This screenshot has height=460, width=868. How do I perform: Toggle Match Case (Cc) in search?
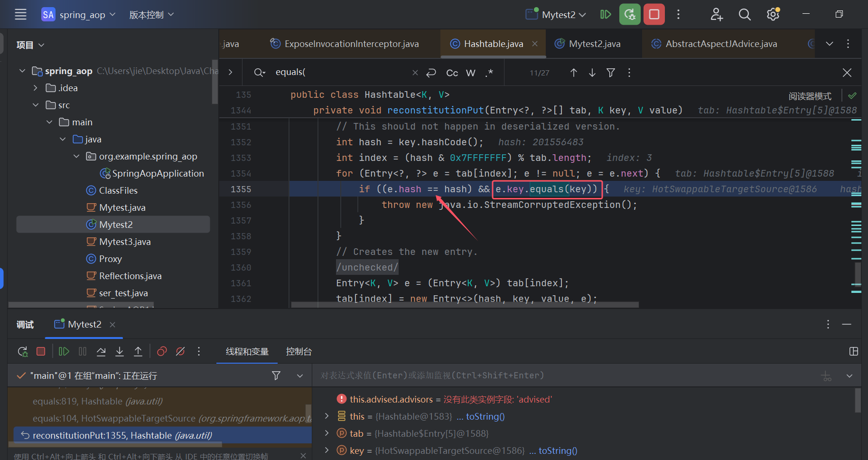tap(452, 73)
